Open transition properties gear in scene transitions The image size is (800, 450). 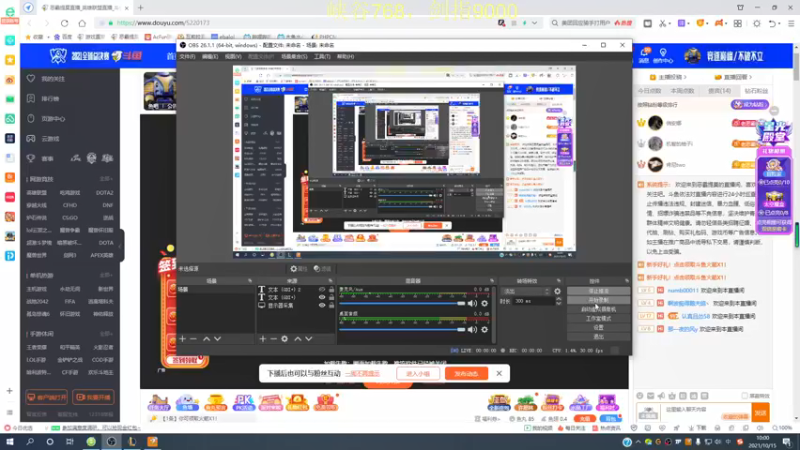557,291
